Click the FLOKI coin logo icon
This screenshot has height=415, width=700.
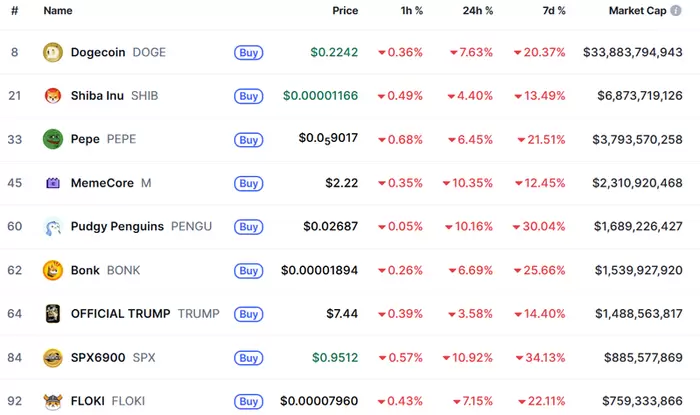pyautogui.click(x=52, y=401)
